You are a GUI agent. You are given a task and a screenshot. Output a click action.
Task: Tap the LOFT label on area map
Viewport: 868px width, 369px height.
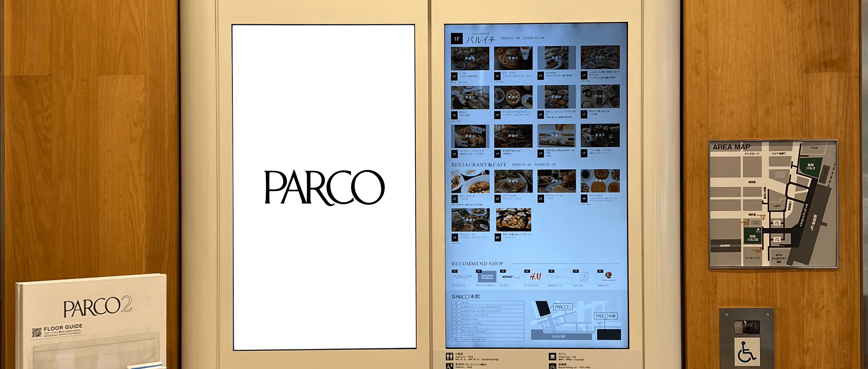[x=777, y=206]
